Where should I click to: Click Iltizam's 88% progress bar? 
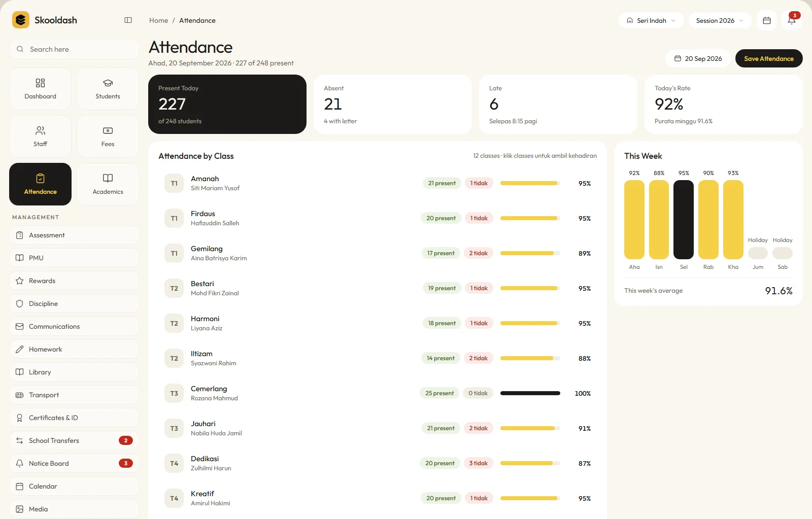click(x=530, y=358)
